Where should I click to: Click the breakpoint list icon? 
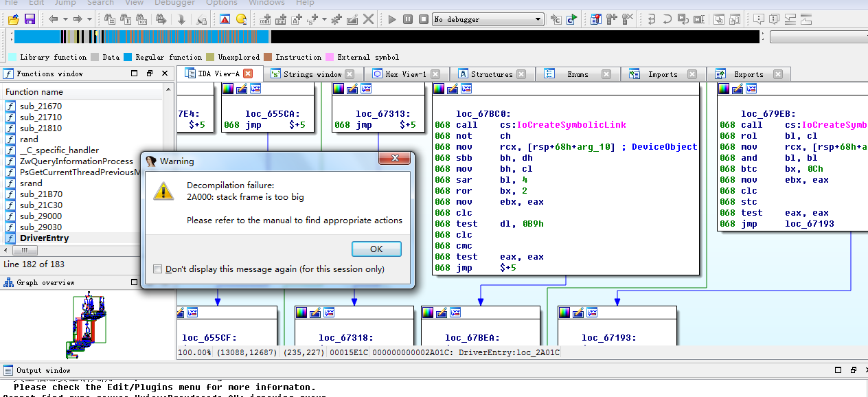[595, 19]
